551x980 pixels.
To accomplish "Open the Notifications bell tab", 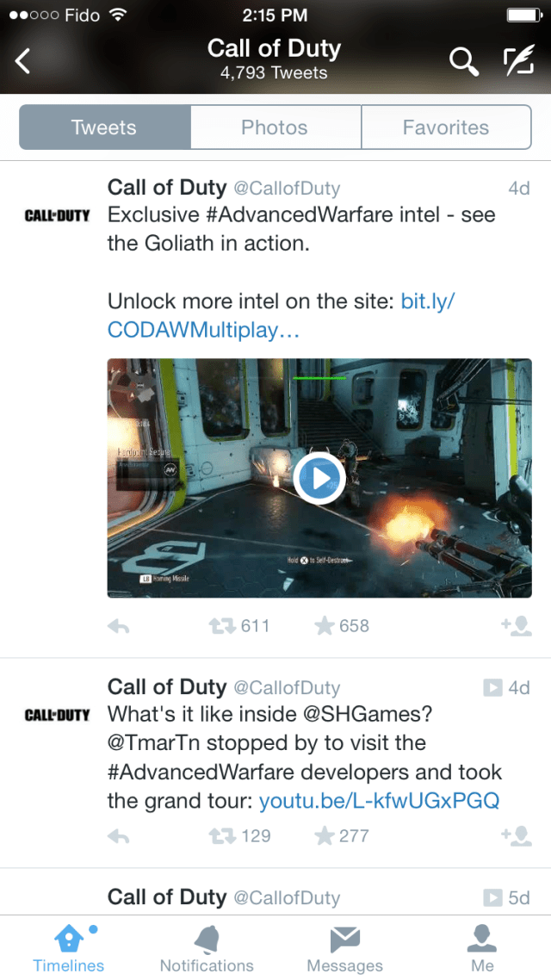I will click(x=207, y=948).
